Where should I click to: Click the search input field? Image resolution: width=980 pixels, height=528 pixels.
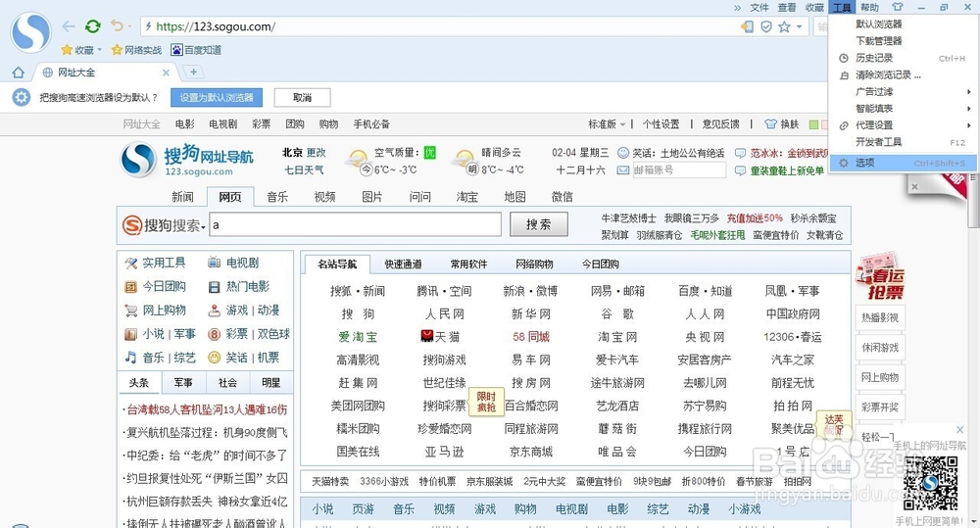(355, 225)
